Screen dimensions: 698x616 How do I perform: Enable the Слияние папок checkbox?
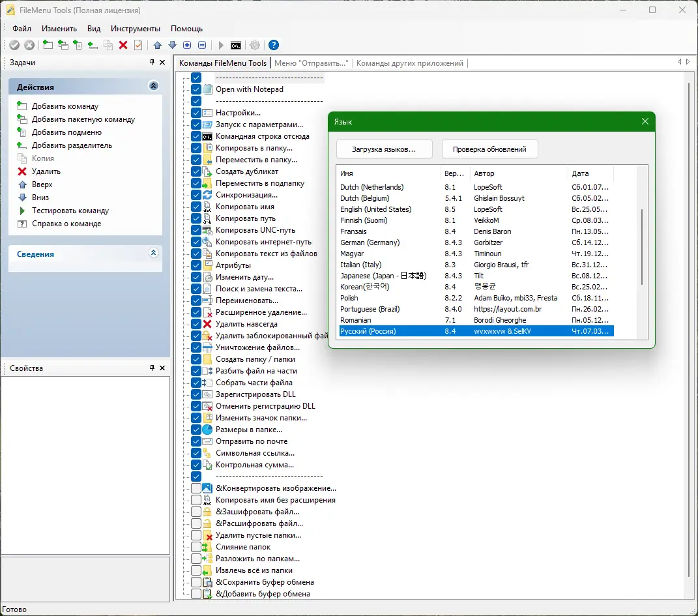point(196,547)
